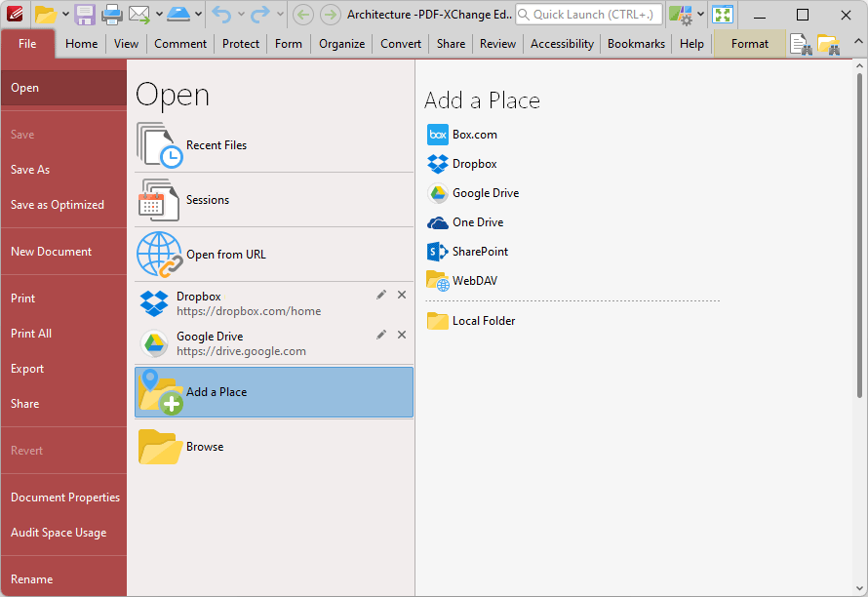Click the printer icon in the quick toolbar
868x597 pixels.
point(112,15)
